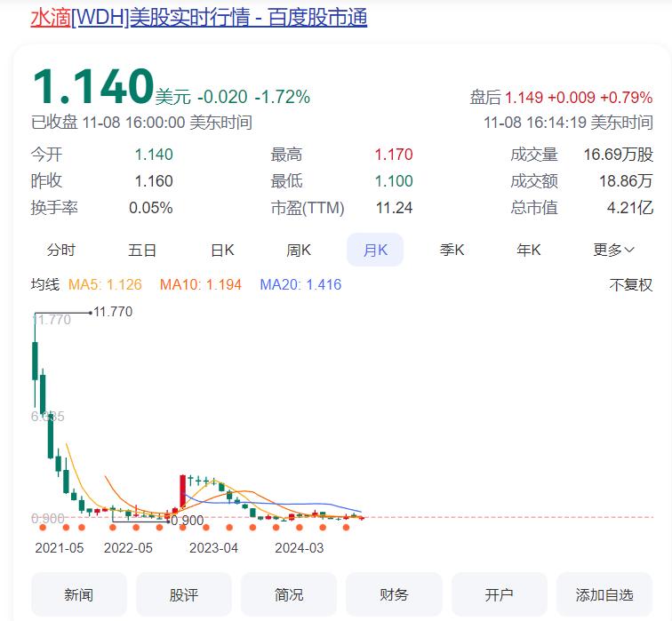Switch to the 季K chart tab
Screen dimensions: 672x621
pyautogui.click(x=452, y=250)
